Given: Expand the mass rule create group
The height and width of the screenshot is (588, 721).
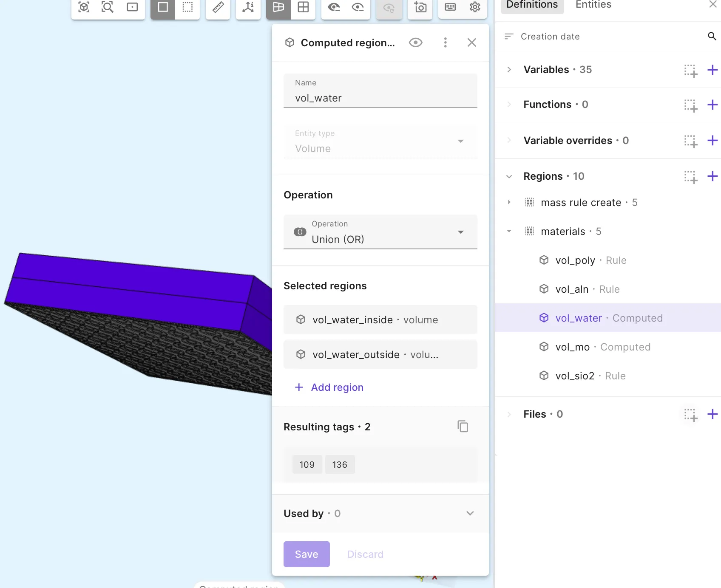Looking at the screenshot, I should [x=509, y=203].
